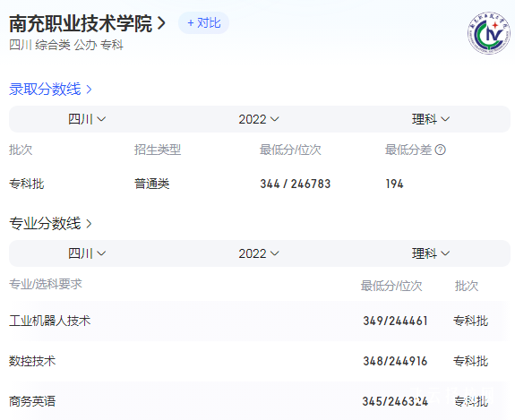Expand the 四川 province dropdown under 录取分数线

click(x=87, y=119)
